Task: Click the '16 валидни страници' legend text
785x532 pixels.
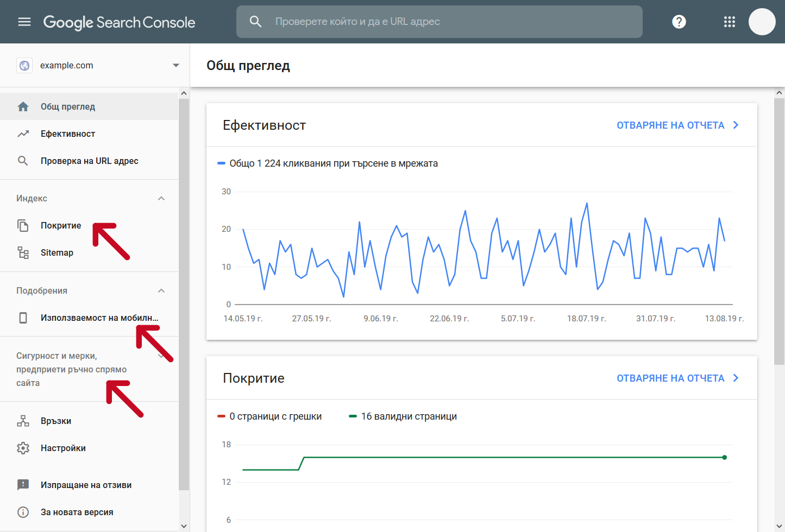Action: click(409, 416)
